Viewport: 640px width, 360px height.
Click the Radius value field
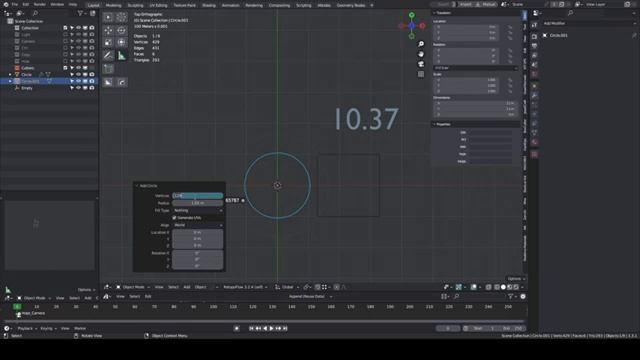point(198,203)
